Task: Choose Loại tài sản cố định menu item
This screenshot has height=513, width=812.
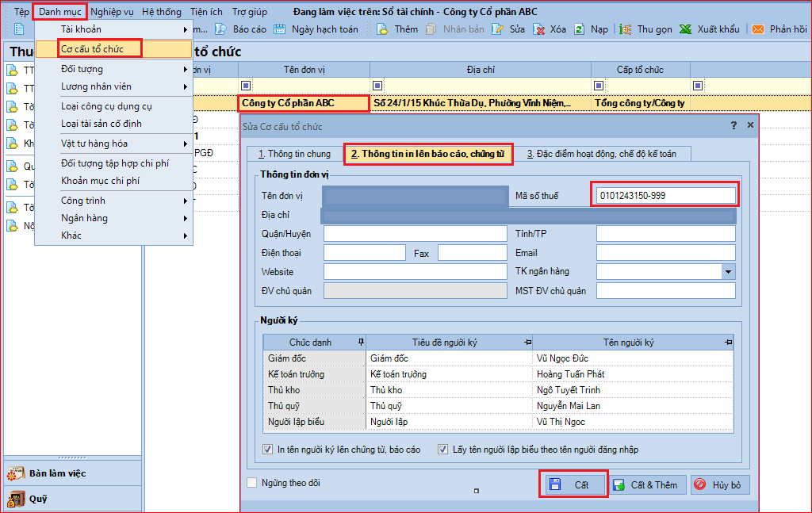Action: tap(101, 124)
